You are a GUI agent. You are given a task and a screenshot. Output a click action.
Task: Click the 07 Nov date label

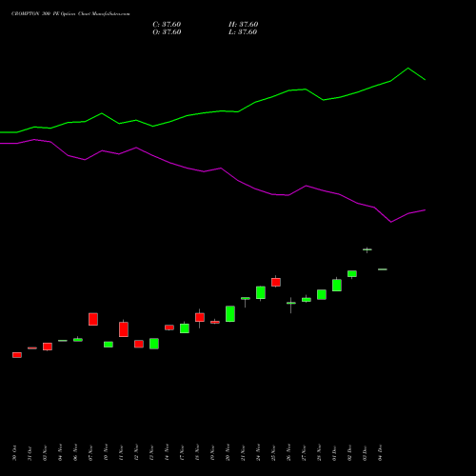(x=90, y=453)
